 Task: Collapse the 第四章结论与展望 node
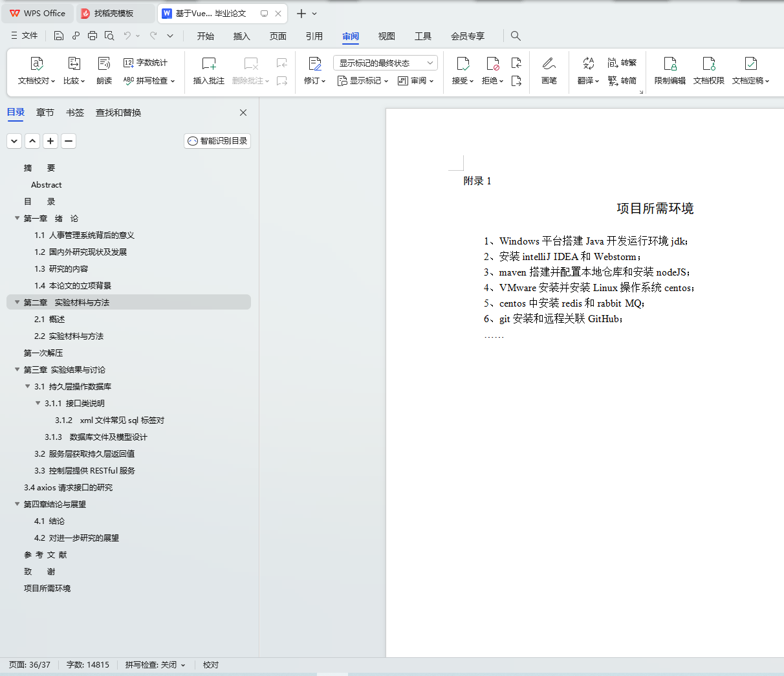(17, 504)
